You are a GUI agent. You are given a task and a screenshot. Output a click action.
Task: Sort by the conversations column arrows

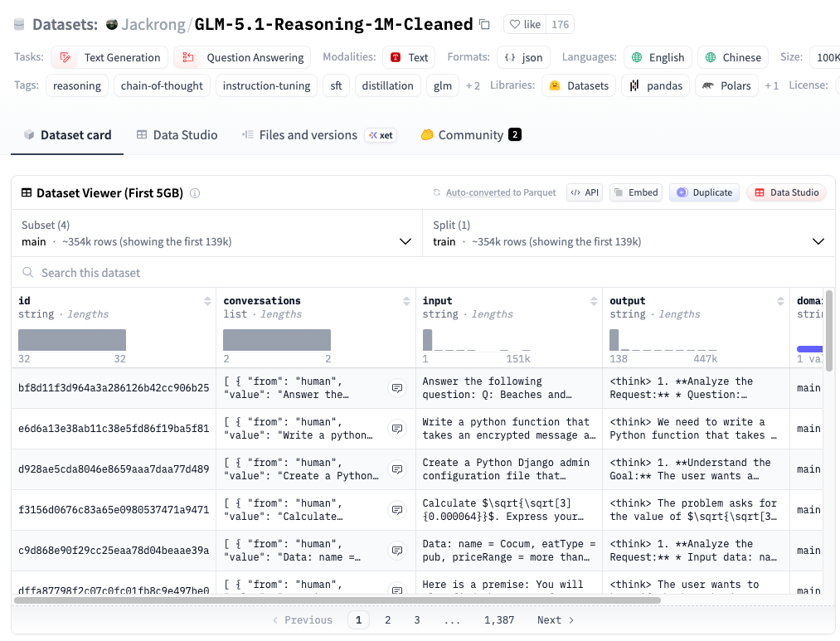(406, 301)
